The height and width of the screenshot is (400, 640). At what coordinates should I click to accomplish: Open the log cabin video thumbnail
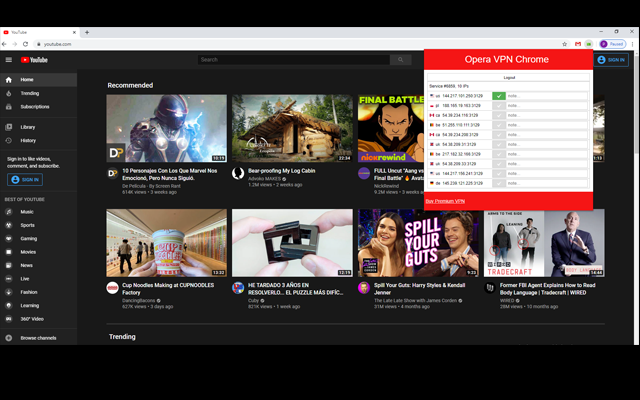292,129
